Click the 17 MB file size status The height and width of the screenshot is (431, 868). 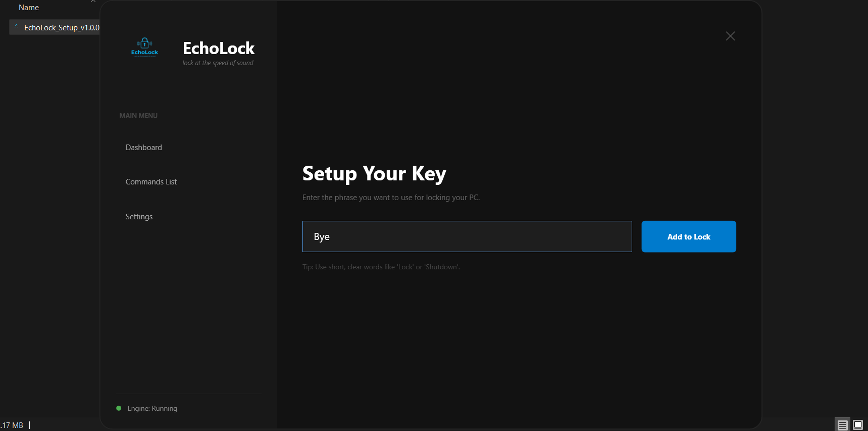tap(12, 425)
